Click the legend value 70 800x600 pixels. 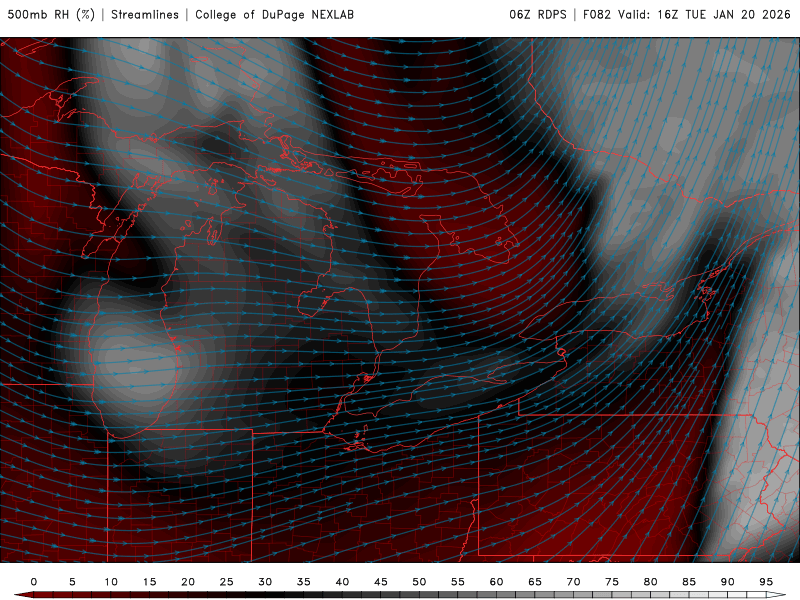tap(573, 582)
